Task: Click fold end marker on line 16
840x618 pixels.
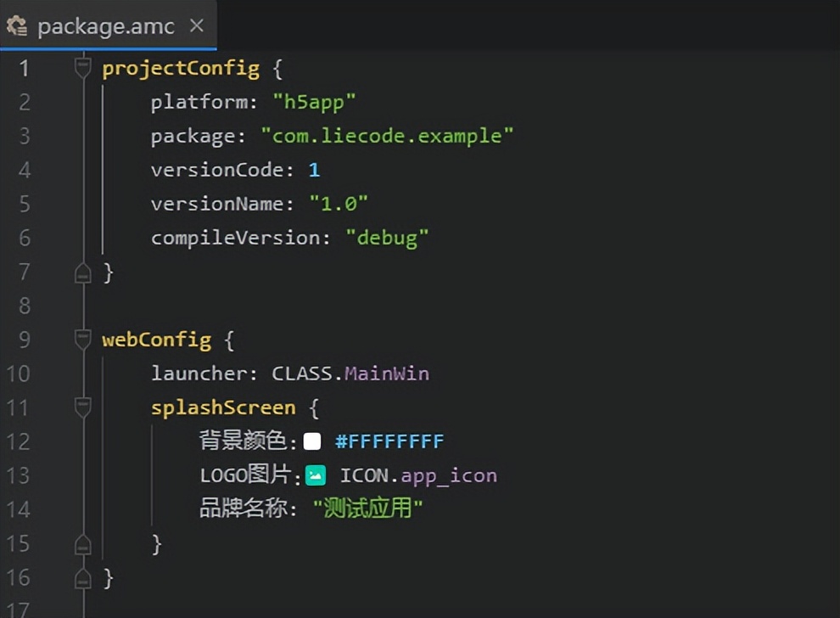Action: click(x=83, y=578)
